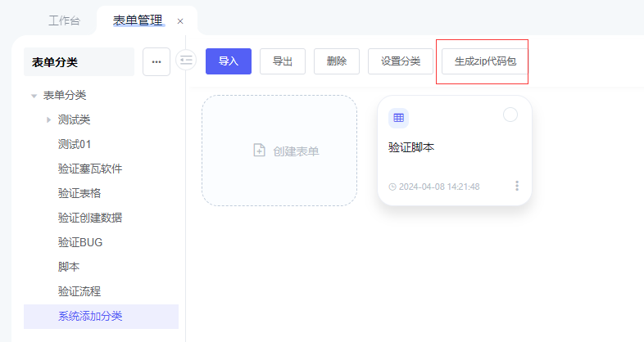Open vertical ellipsis menu on 验证脚本 card
The width and height of the screenshot is (644, 342).
pos(517,186)
